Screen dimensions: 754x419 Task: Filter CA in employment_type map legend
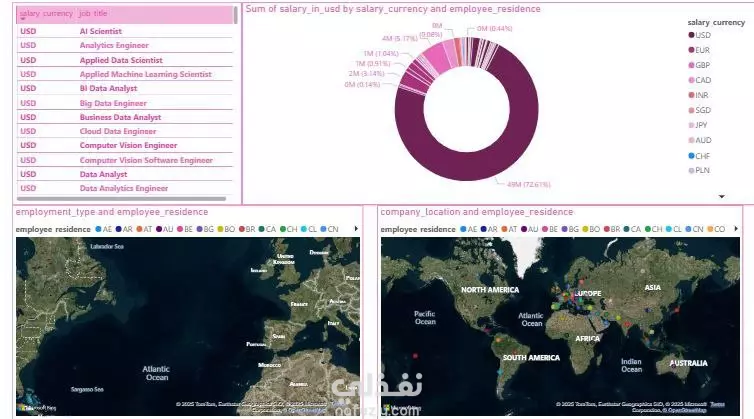coord(267,229)
